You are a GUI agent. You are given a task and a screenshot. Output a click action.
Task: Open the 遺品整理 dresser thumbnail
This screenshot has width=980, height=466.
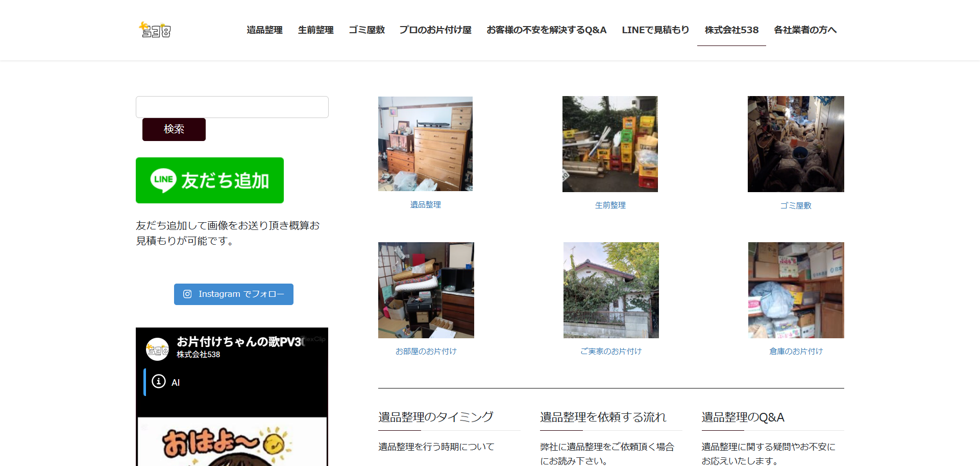pos(425,144)
